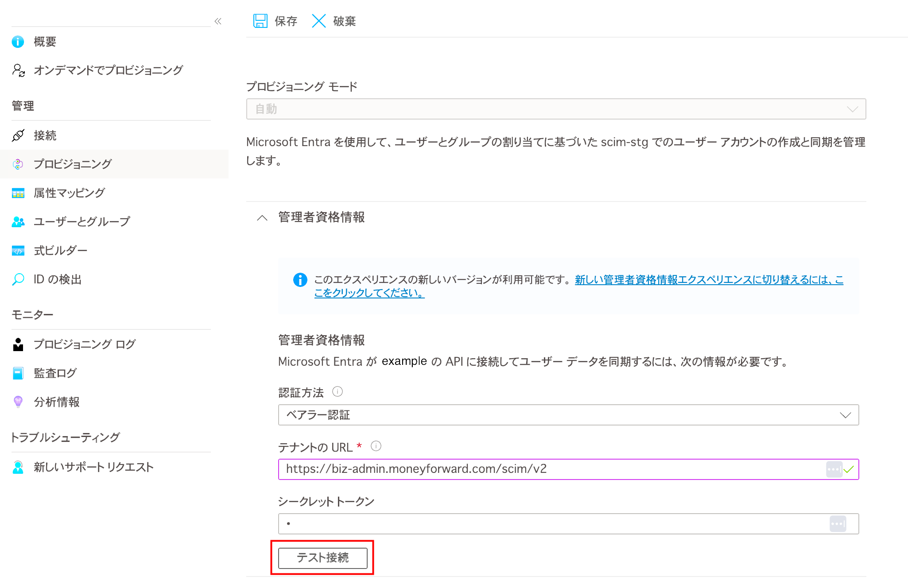Click the 概要 info icon
Screen dimensions: 908x588
(x=18, y=42)
